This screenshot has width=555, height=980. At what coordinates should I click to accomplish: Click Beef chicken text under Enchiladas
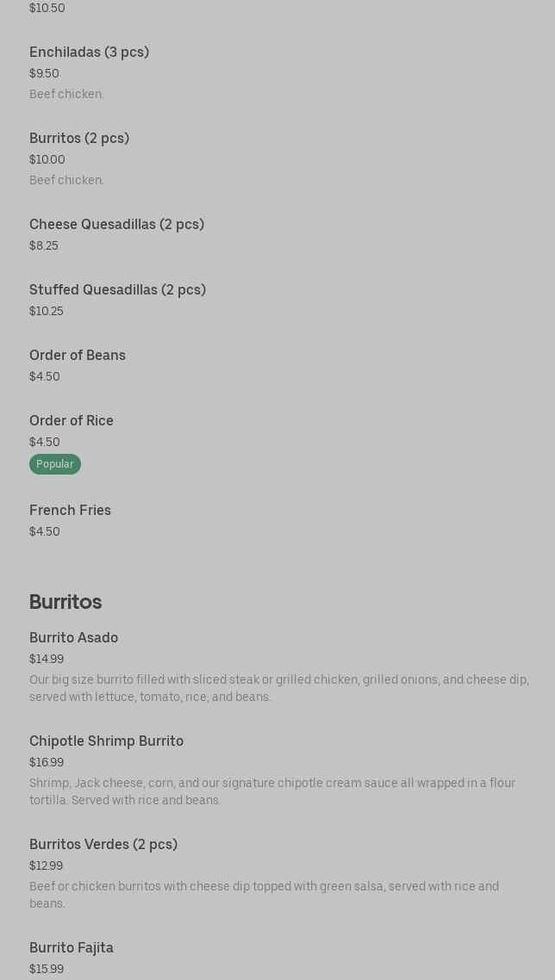66,94
